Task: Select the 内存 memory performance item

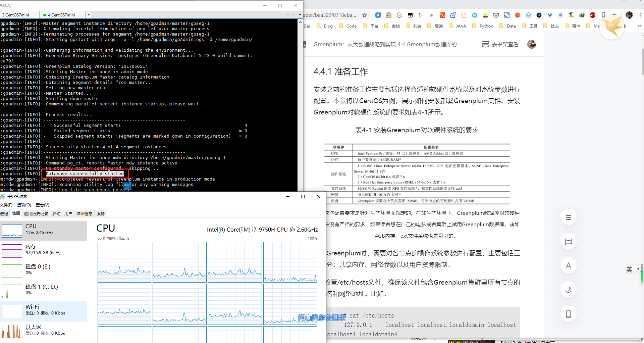Action: [x=44, y=249]
